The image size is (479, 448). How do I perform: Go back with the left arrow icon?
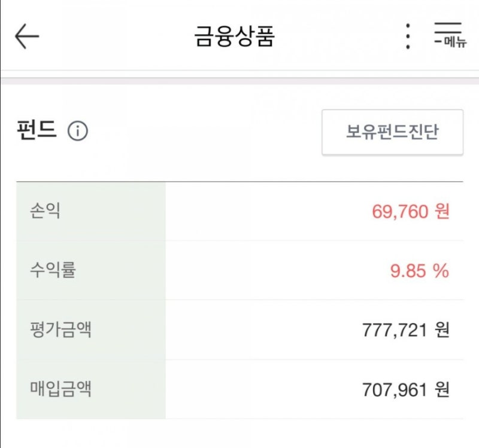tap(27, 36)
